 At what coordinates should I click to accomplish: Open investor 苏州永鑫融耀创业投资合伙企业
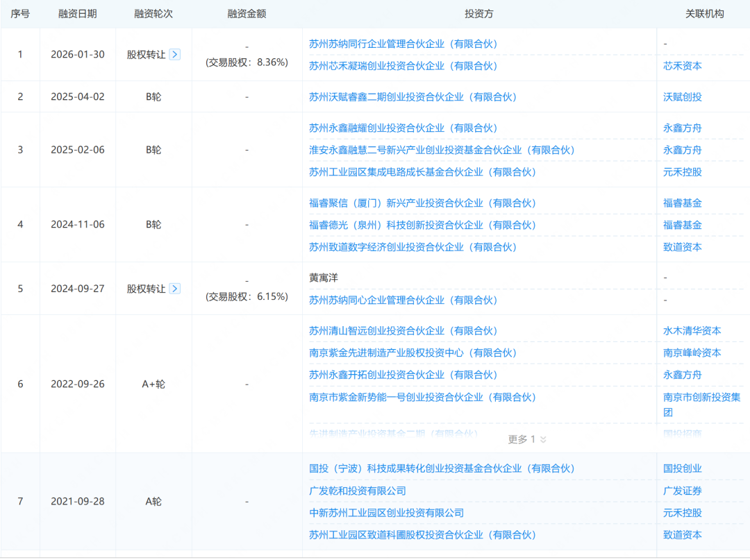(403, 128)
